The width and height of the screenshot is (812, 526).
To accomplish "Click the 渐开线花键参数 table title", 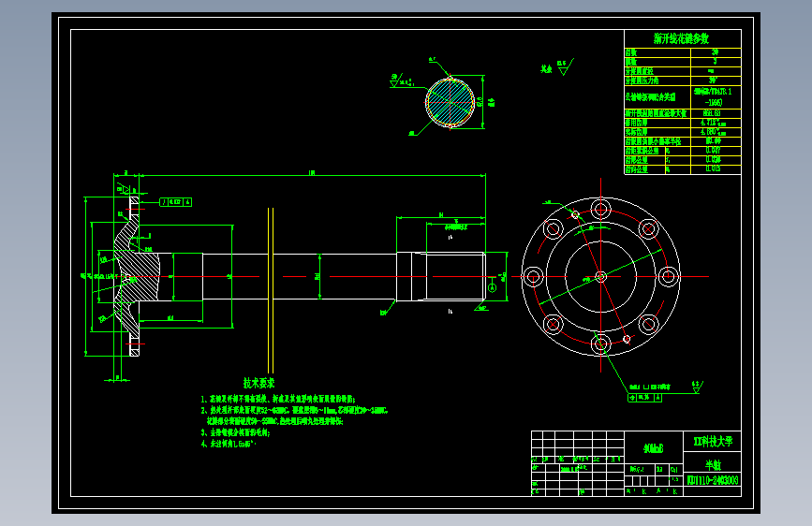I will pos(682,38).
